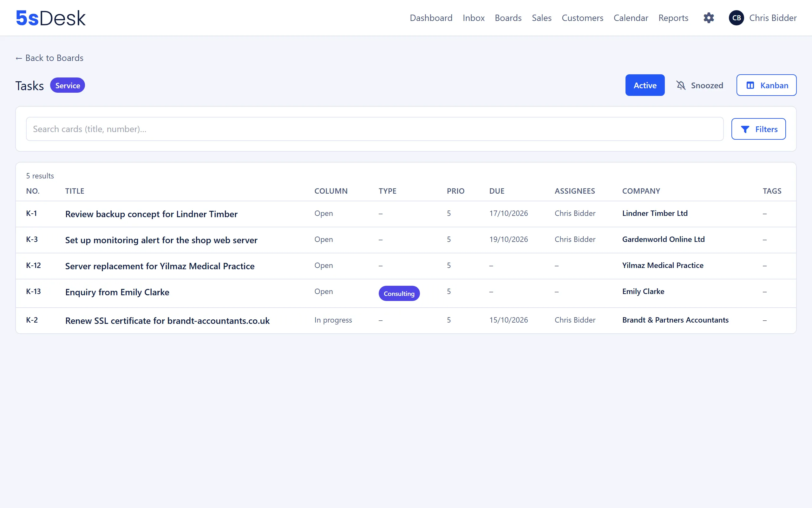Click card number K-3
The image size is (812, 508).
(32, 239)
